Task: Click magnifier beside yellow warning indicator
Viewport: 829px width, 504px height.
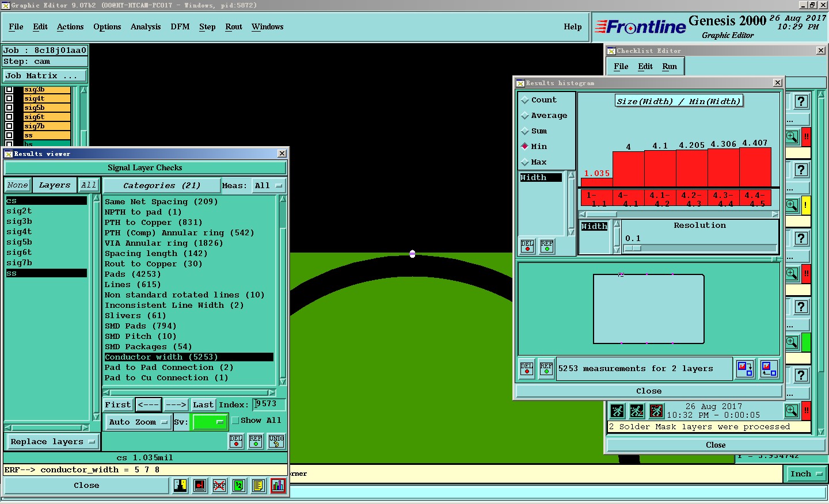Action: click(x=792, y=205)
